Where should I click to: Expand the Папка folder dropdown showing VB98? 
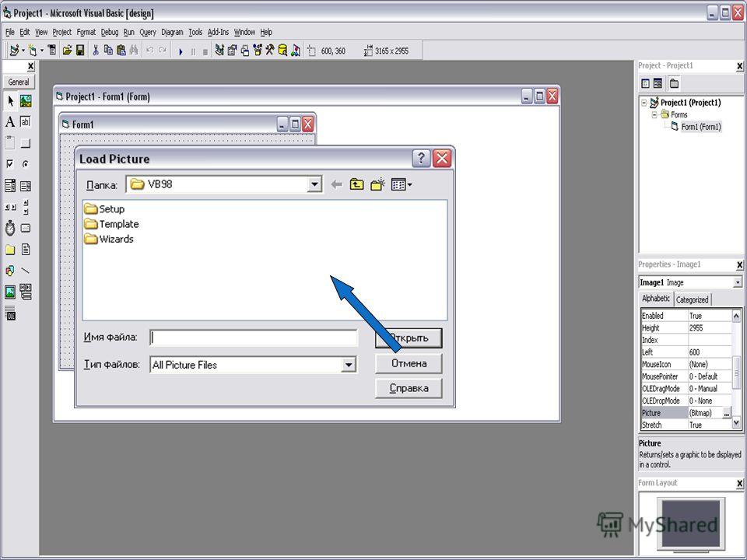tap(314, 185)
